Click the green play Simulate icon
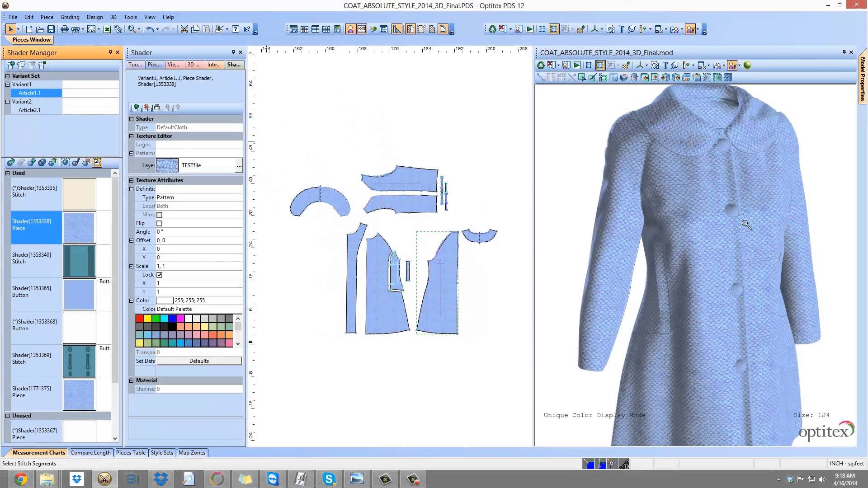The image size is (868, 488). pos(576,65)
